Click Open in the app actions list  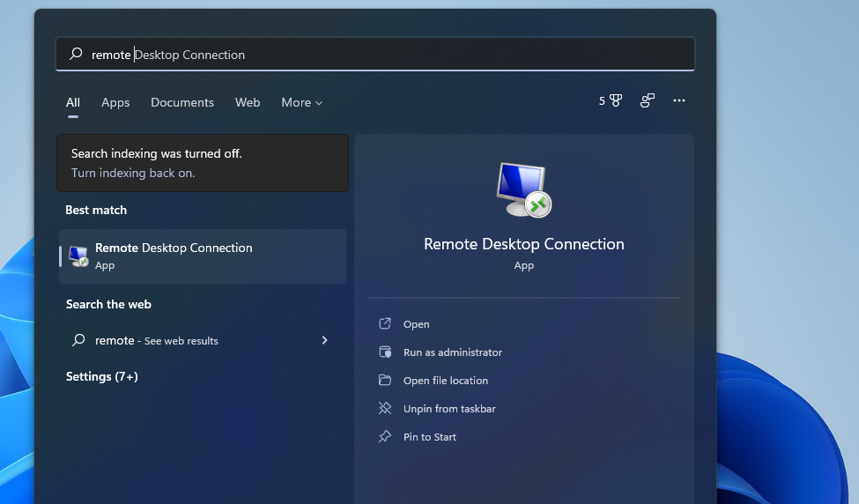point(416,324)
